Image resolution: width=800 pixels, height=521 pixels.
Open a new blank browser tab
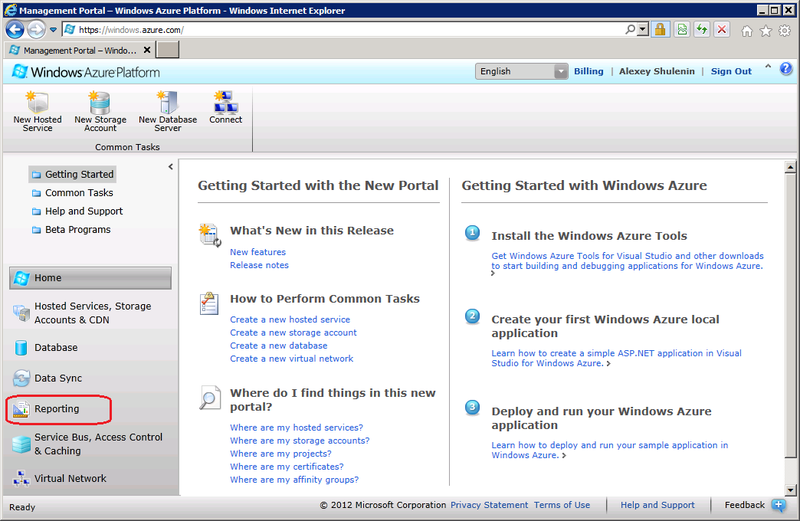click(x=167, y=50)
